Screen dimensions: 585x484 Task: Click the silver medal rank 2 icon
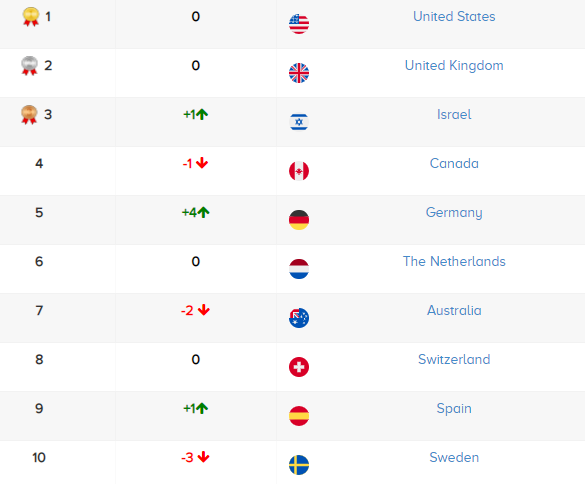point(29,66)
